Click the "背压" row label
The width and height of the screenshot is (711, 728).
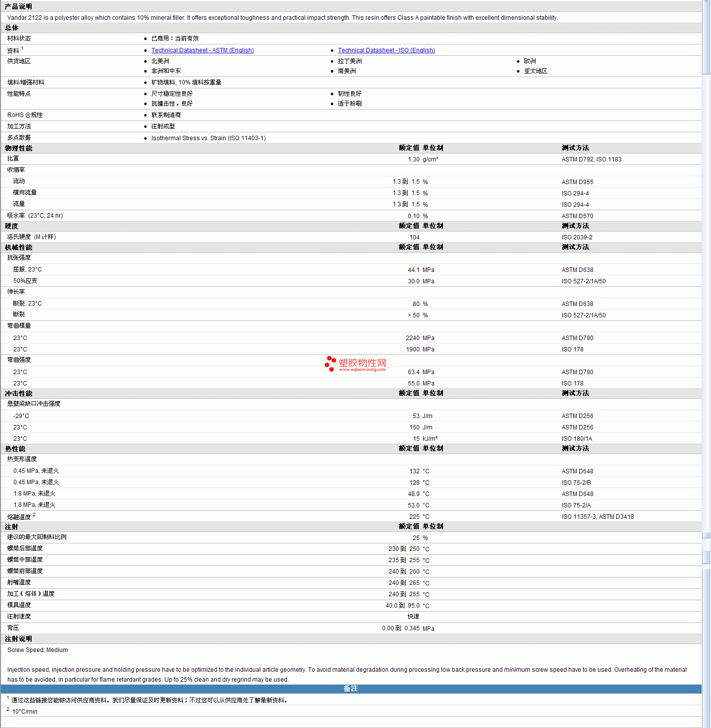pos(13,628)
